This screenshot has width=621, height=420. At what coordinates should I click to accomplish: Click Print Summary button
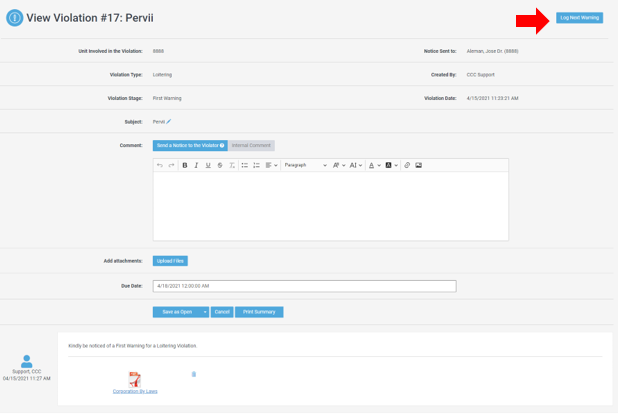[260, 313]
